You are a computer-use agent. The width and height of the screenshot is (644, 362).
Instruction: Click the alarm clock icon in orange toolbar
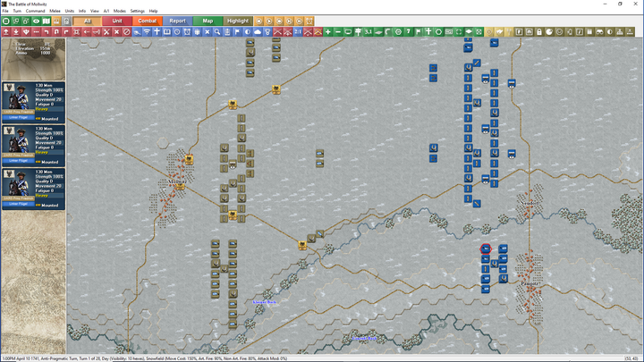coord(309,21)
